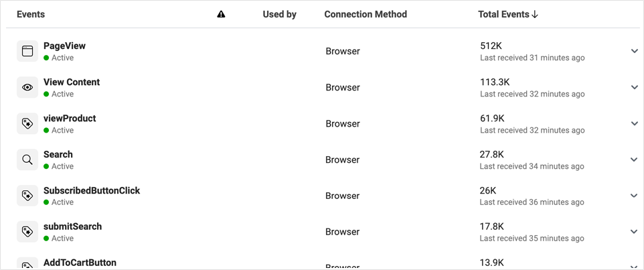Click the Search magnifying glass icon
This screenshot has width=644, height=270.
27,160
